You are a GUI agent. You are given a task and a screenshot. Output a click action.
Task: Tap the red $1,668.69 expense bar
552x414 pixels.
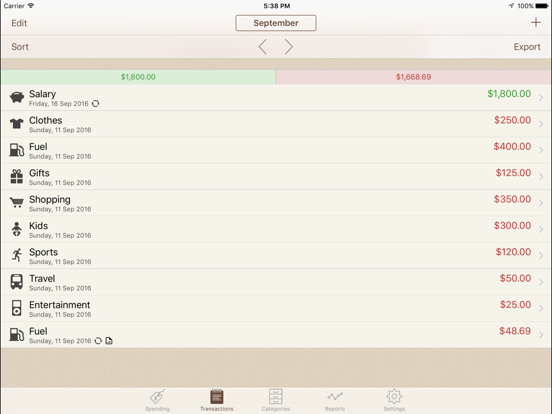(413, 77)
